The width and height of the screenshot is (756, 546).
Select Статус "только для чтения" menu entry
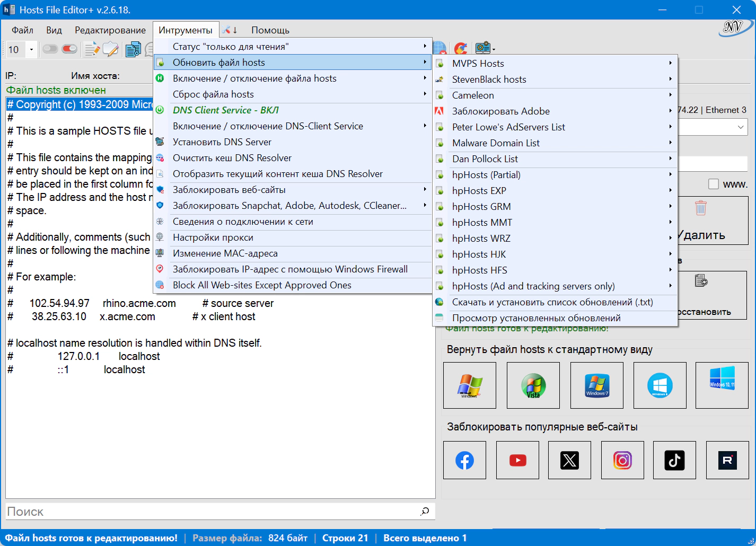(293, 47)
